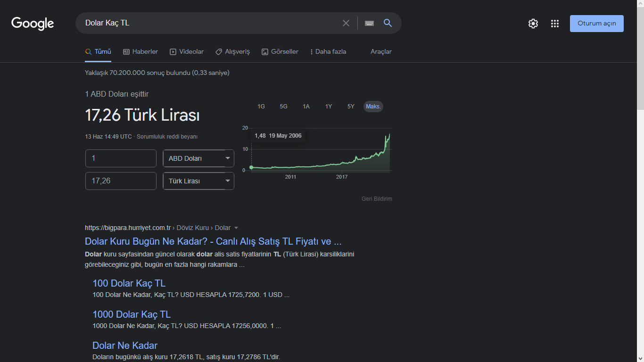
Task: Click the amount field containing 17,26
Action: 121,181
